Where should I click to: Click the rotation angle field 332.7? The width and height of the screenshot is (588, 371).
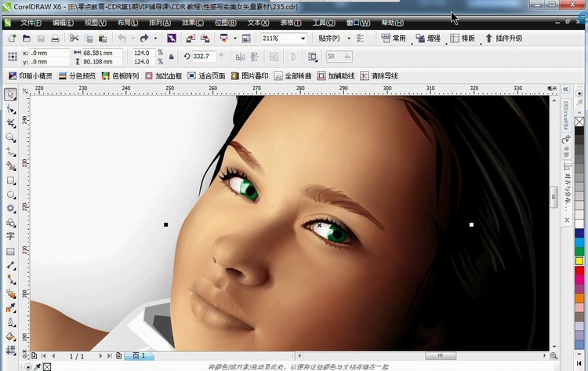[x=204, y=56]
